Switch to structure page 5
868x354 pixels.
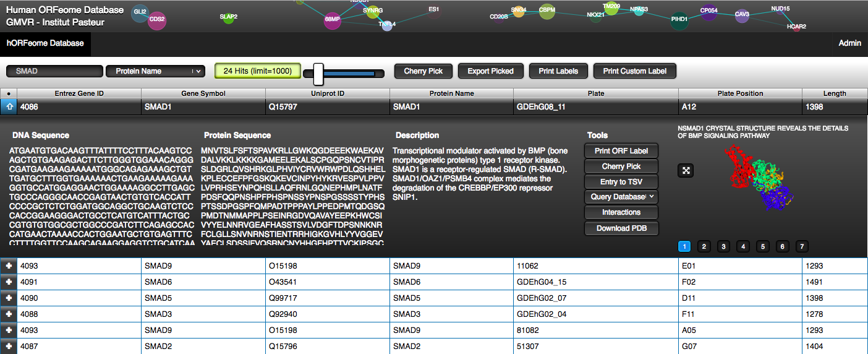tap(764, 246)
